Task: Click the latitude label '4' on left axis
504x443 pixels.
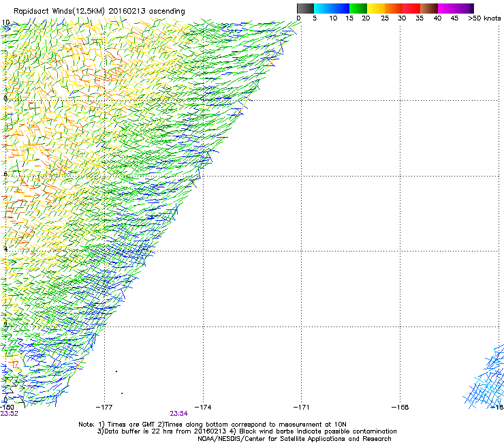Action: coord(5,249)
